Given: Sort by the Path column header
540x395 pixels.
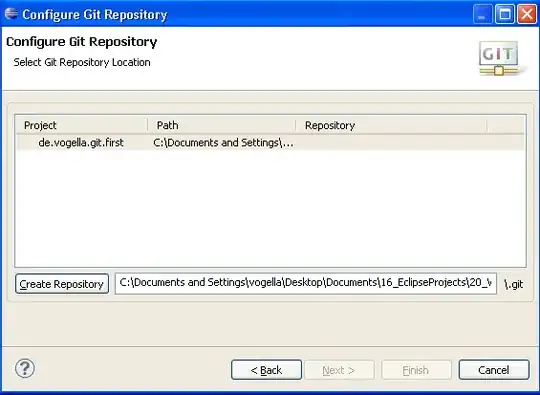Looking at the screenshot, I should tap(221, 125).
